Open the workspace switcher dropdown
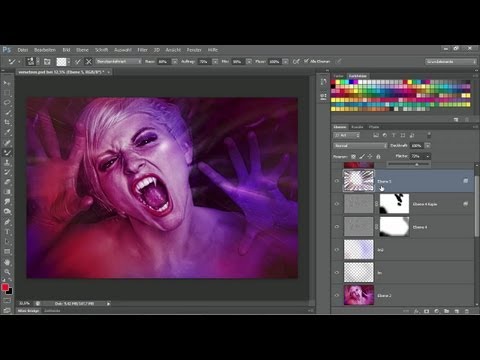Image resolution: width=480 pixels, height=360 pixels. coord(451,62)
